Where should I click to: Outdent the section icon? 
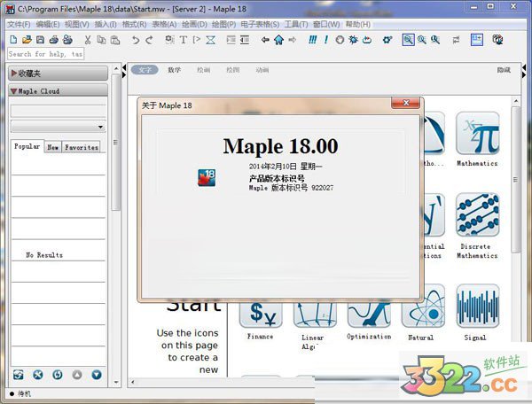[x=245, y=40]
